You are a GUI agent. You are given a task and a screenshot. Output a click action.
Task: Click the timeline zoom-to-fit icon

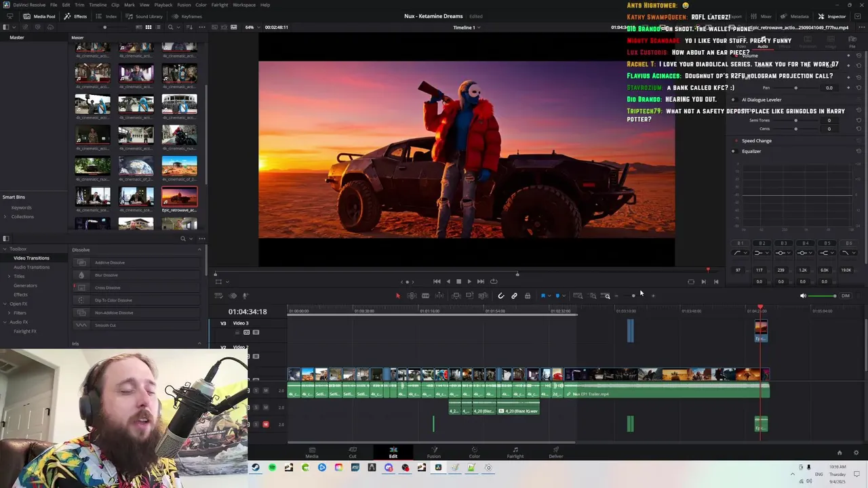tap(578, 296)
